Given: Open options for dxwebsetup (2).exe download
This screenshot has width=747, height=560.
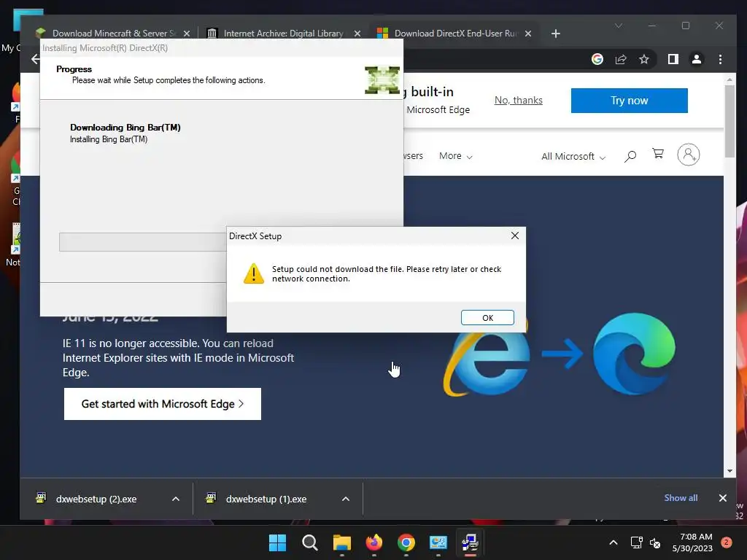Looking at the screenshot, I should [175, 499].
